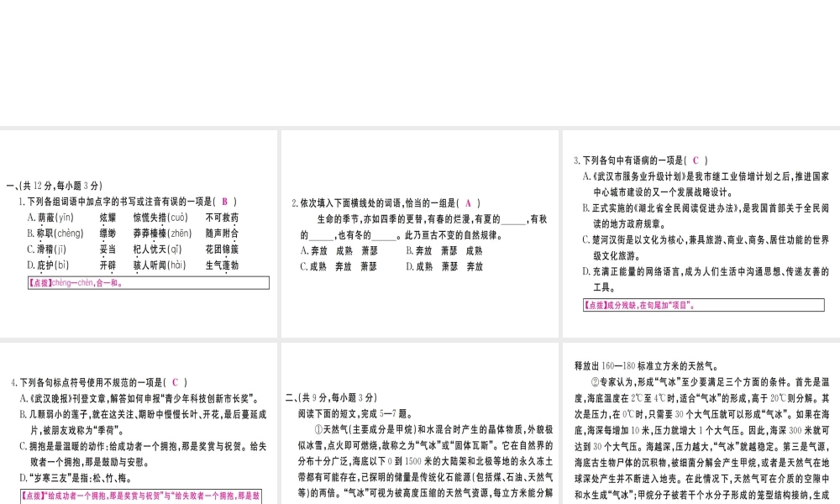Click question 1 stem '下列各组词语中加点字'

pyautogui.click(x=128, y=202)
